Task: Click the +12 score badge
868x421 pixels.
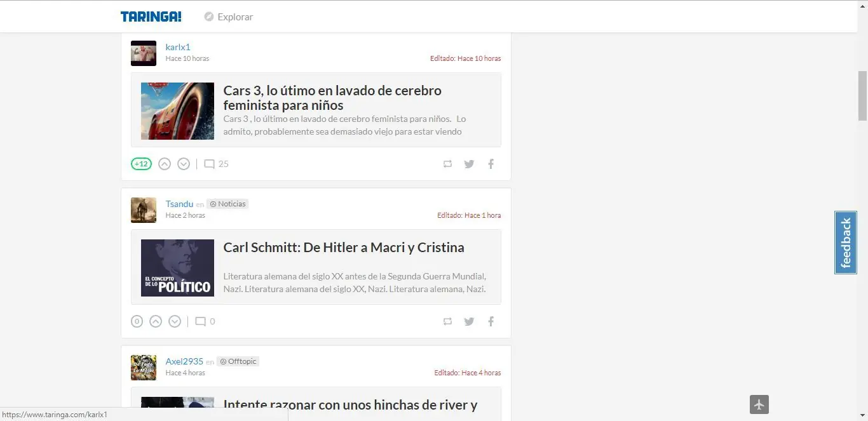Action: 141,164
